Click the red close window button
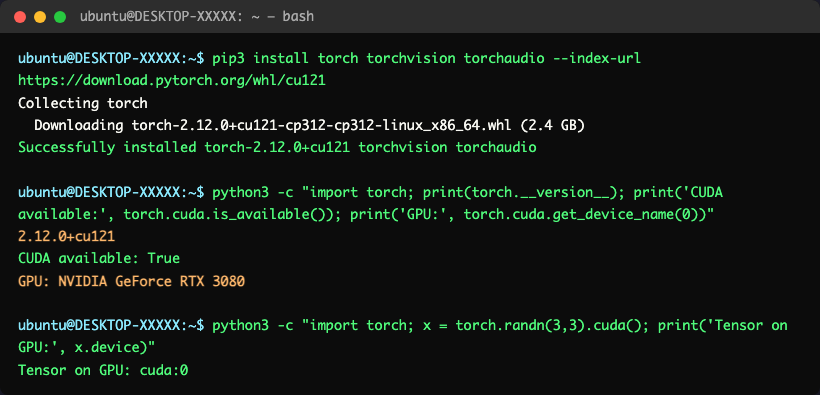Viewport: 820px width, 395px height. [20, 17]
